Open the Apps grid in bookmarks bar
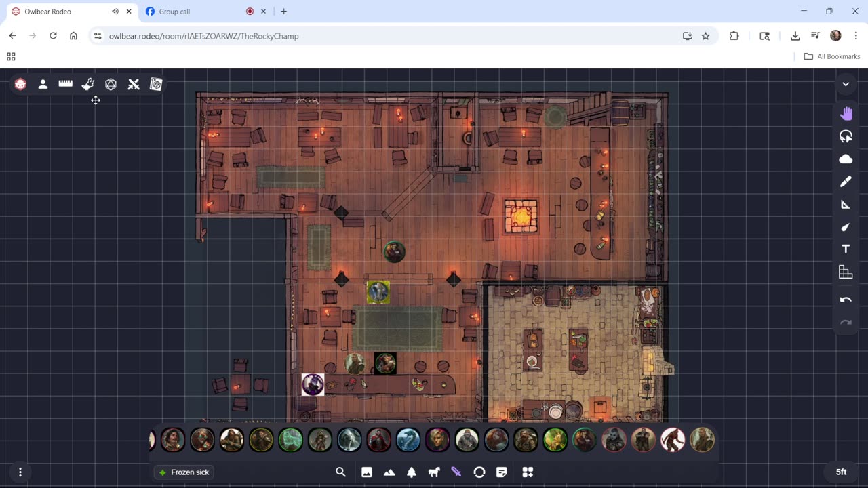 [x=11, y=56]
